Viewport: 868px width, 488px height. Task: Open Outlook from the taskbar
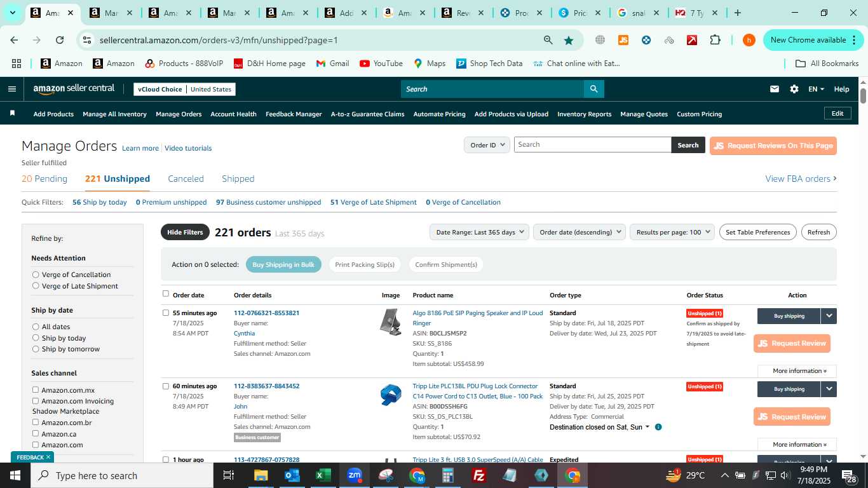292,475
